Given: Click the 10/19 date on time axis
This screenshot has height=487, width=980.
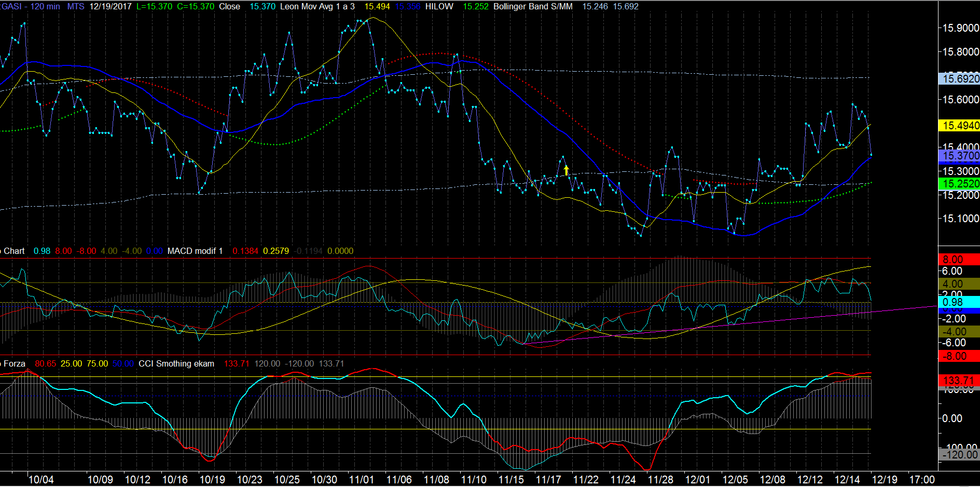Looking at the screenshot, I should (212, 480).
